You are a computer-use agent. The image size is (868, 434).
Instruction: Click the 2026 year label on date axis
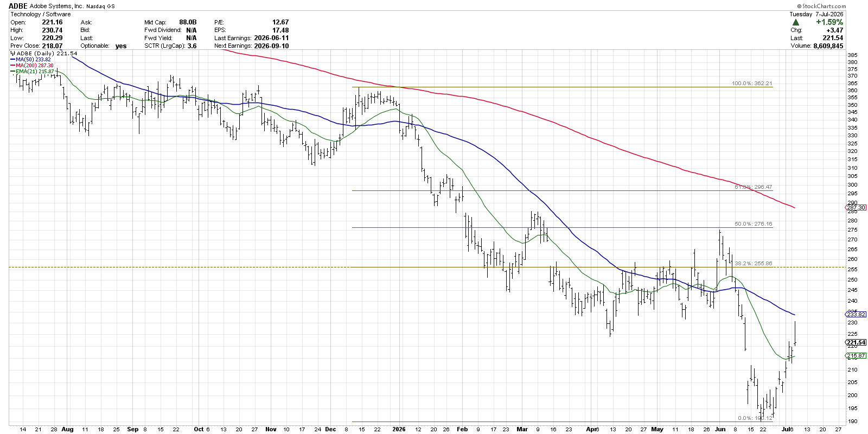tap(399, 429)
